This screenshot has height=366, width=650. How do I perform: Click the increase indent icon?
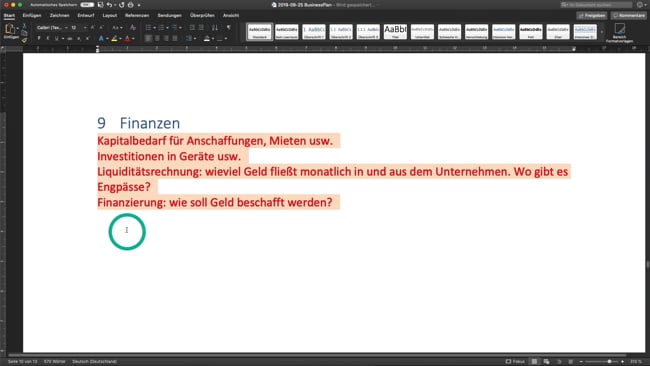[201, 27]
